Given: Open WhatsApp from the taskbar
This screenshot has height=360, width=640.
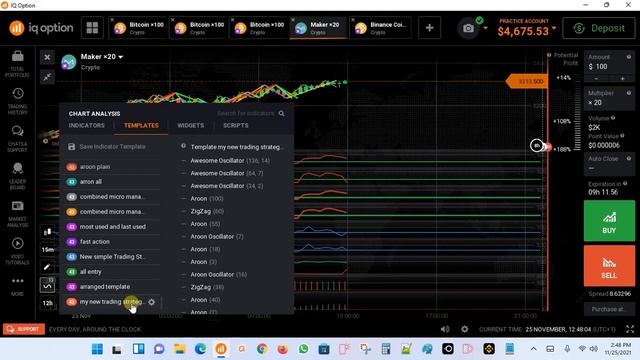Looking at the screenshot, I should pyautogui.click(x=303, y=349).
